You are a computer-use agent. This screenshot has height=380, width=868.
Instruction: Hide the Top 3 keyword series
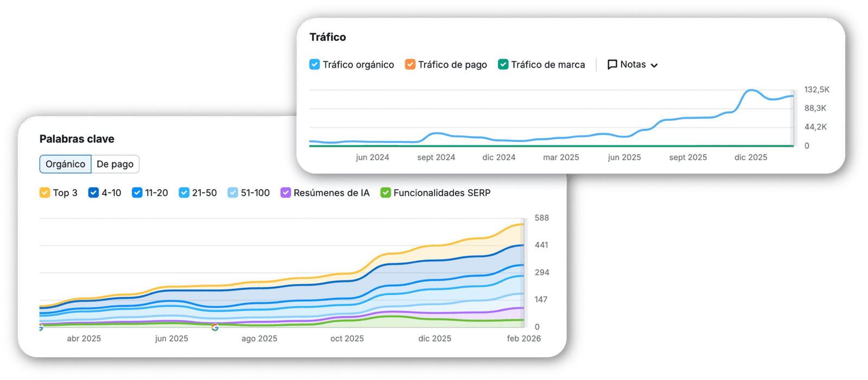45,193
